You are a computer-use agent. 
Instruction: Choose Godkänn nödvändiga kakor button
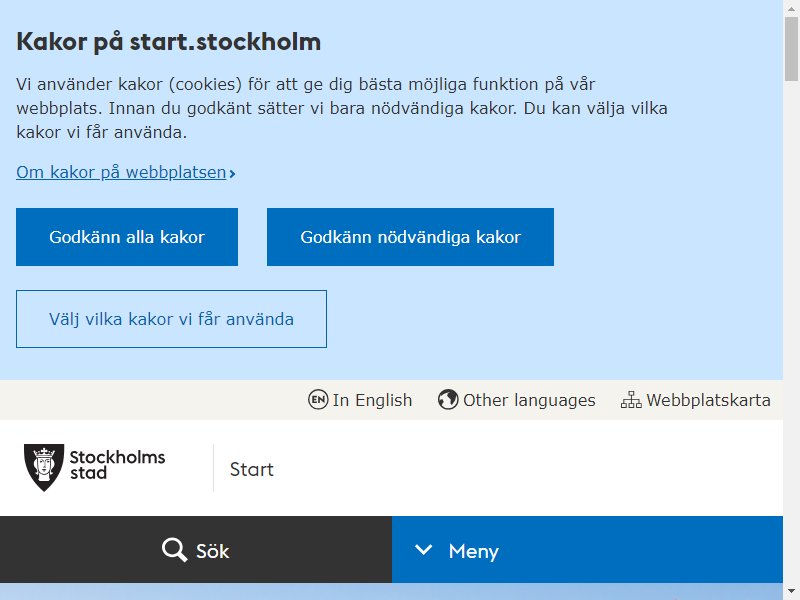(410, 237)
